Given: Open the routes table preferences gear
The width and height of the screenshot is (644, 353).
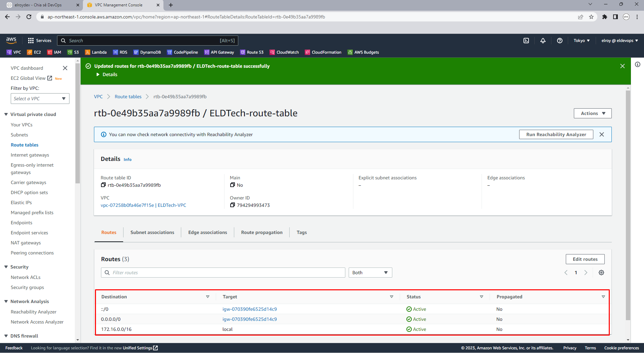Looking at the screenshot, I should click(x=601, y=273).
